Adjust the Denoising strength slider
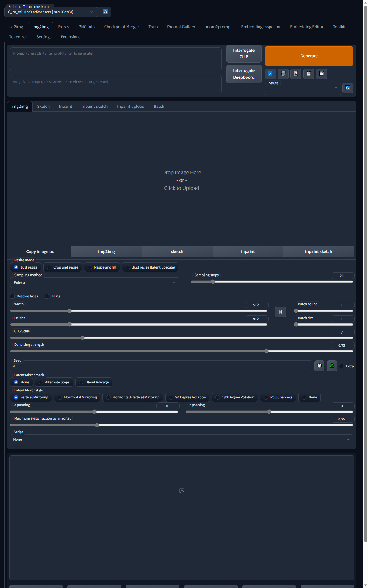This screenshot has height=588, width=368. point(182,351)
